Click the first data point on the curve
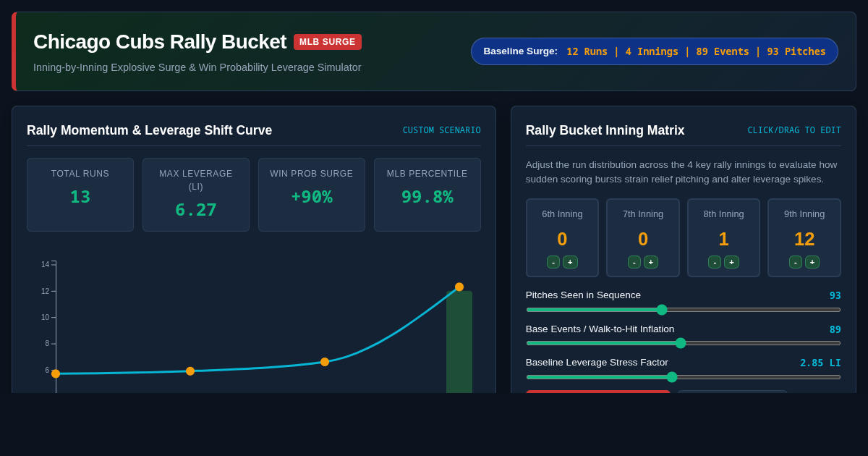The width and height of the screenshot is (868, 456). click(x=56, y=373)
